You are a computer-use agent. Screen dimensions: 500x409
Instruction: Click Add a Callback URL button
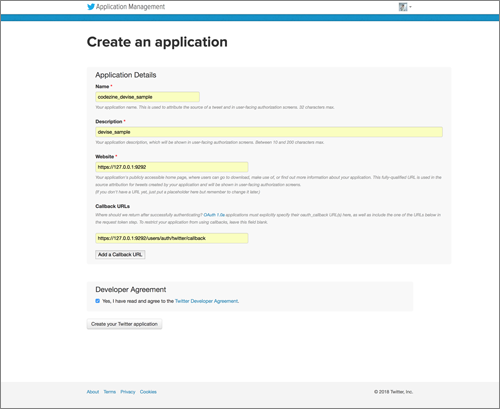[x=120, y=255]
